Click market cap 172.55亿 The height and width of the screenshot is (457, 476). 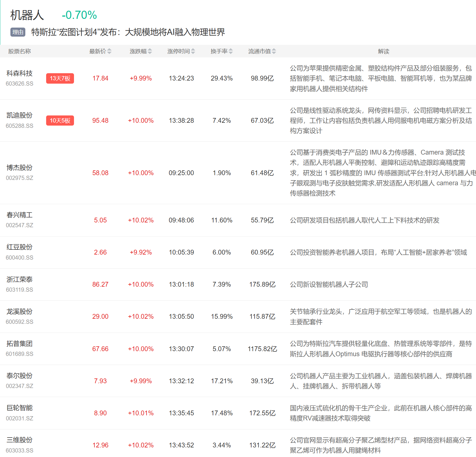[x=262, y=413]
